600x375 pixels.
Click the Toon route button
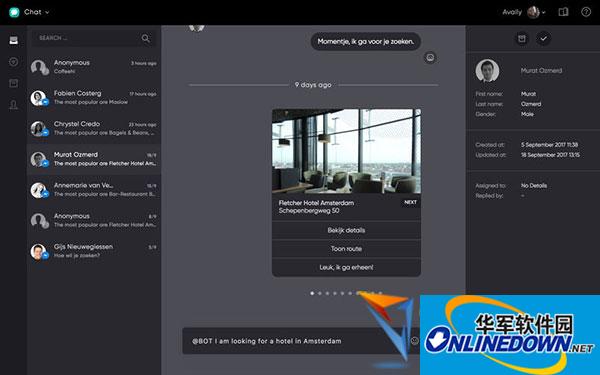pyautogui.click(x=346, y=249)
